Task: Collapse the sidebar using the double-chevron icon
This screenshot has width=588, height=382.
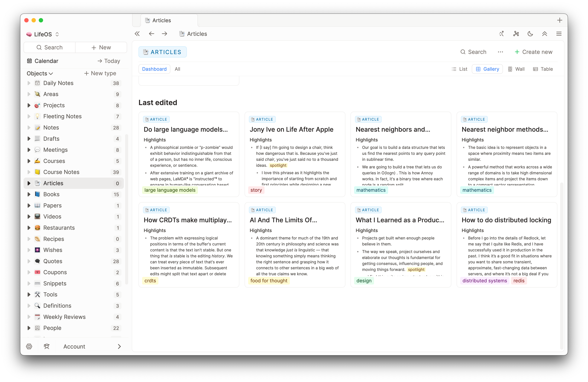Action: coord(137,34)
